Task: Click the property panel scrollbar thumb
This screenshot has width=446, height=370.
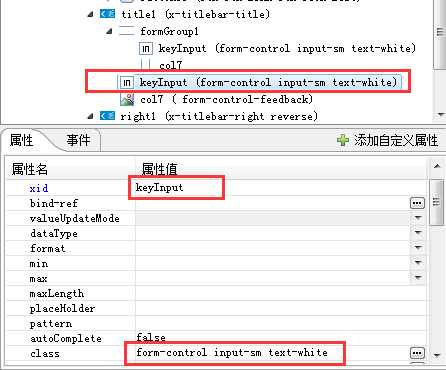Action: 436,202
